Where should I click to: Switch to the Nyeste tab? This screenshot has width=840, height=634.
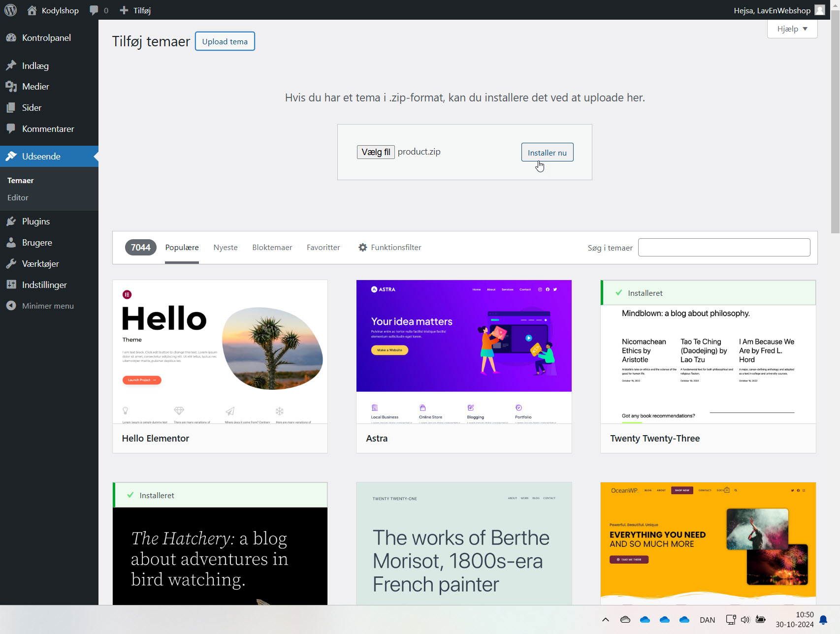coord(226,248)
